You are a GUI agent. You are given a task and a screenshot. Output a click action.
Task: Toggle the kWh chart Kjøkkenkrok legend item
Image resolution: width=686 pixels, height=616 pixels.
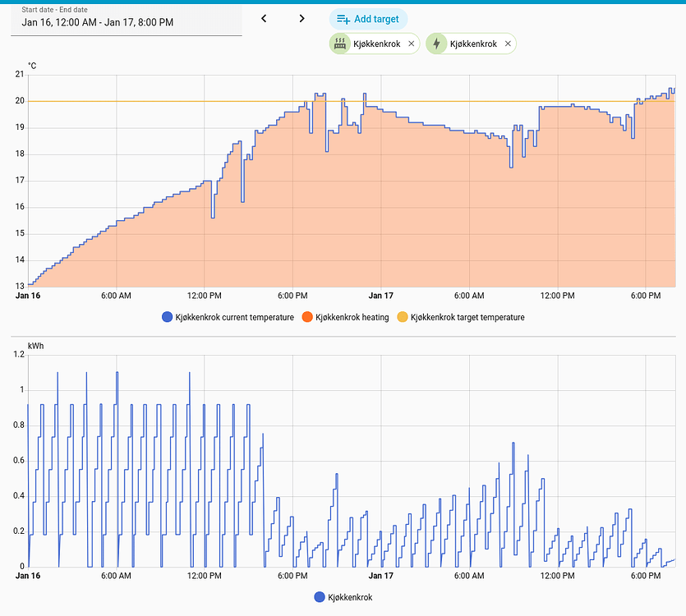tap(343, 597)
